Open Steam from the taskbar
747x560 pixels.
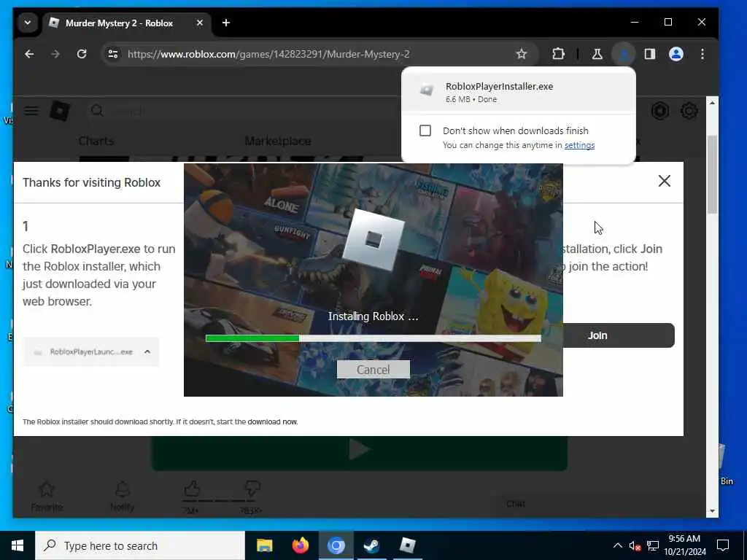coord(371,545)
